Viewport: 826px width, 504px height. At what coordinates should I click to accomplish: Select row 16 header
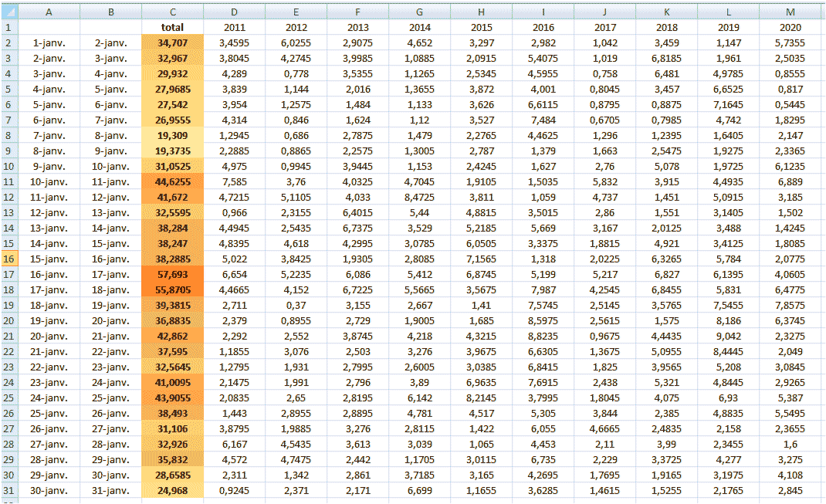9,259
